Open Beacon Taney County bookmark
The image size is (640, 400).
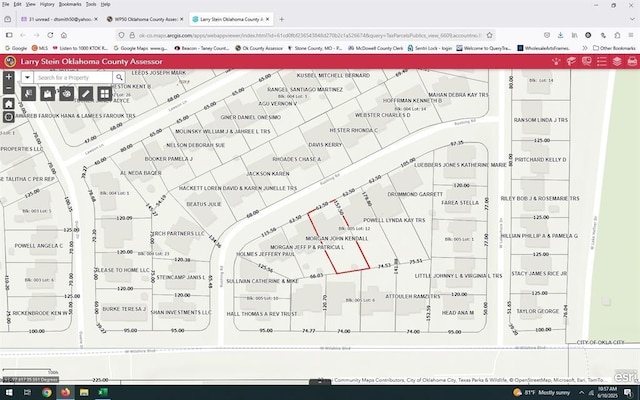[202, 48]
